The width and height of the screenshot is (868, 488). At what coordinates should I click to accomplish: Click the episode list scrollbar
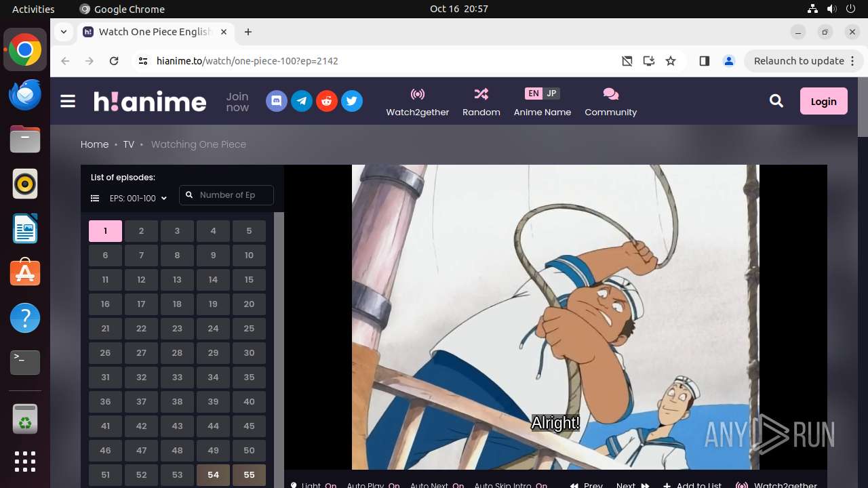coord(279,350)
